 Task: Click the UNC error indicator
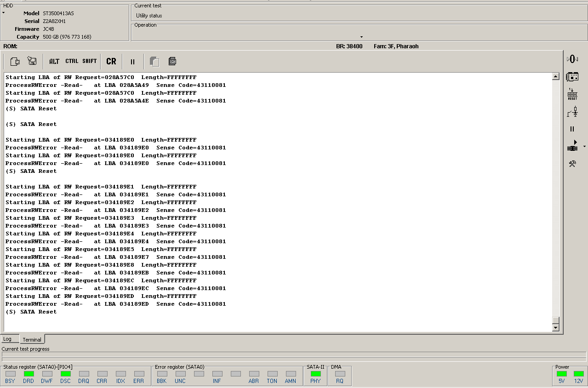click(180, 374)
